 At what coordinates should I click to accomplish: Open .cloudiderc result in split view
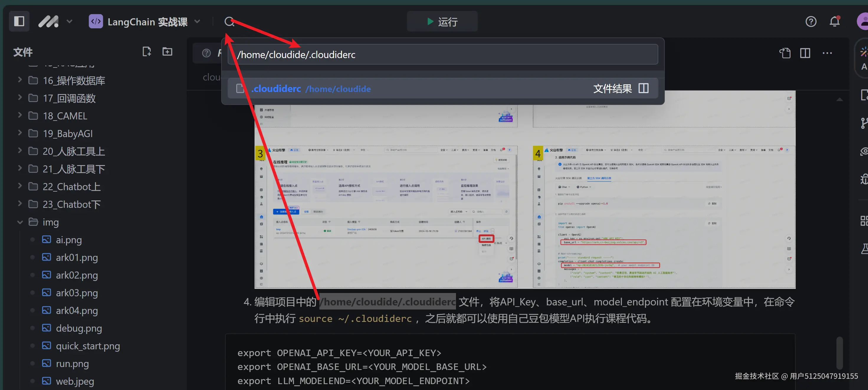point(643,88)
